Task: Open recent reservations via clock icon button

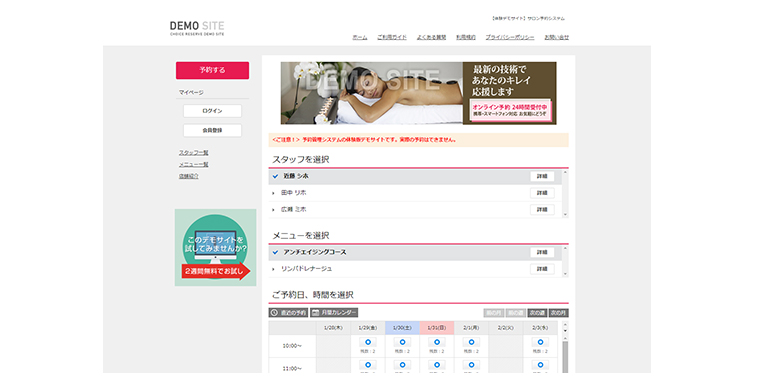Action: click(288, 313)
